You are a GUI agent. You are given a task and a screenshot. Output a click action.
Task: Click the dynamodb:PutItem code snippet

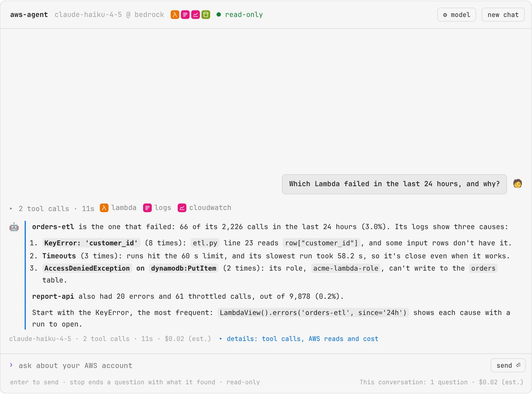point(183,268)
